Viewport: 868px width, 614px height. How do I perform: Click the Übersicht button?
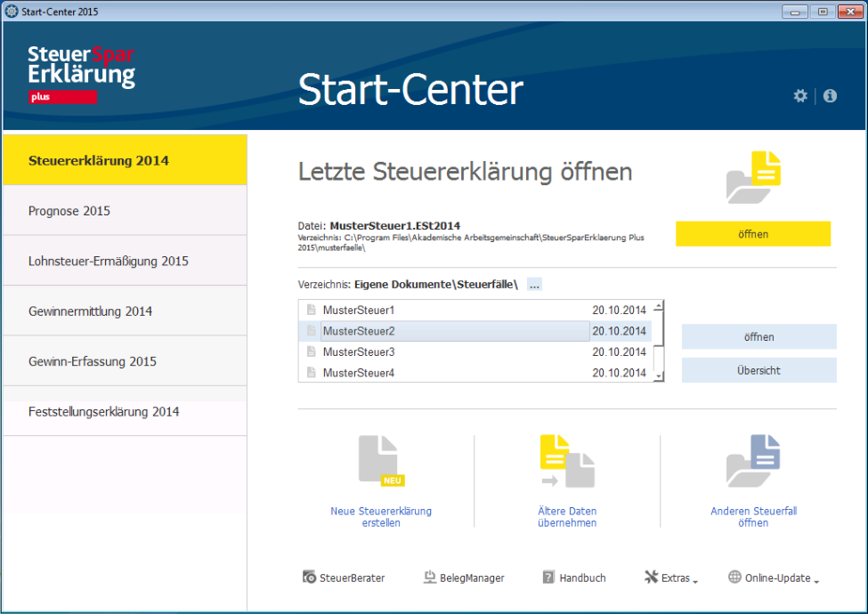758,370
